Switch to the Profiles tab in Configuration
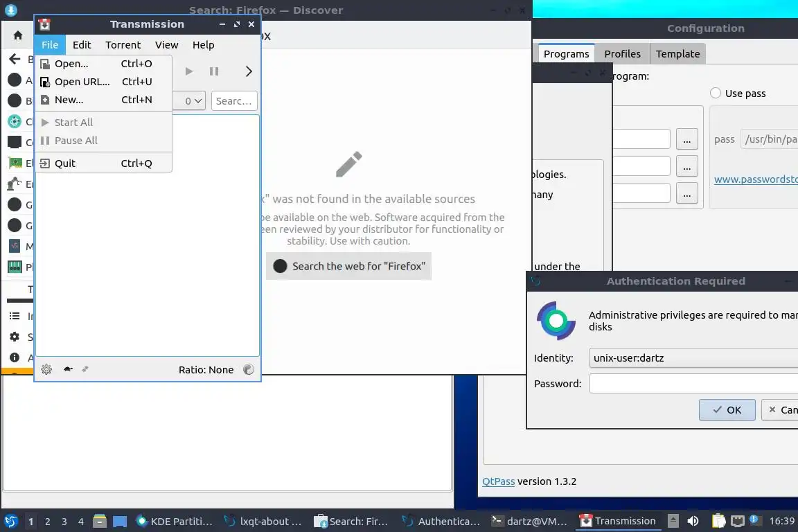This screenshot has width=798, height=532. pyautogui.click(x=622, y=54)
